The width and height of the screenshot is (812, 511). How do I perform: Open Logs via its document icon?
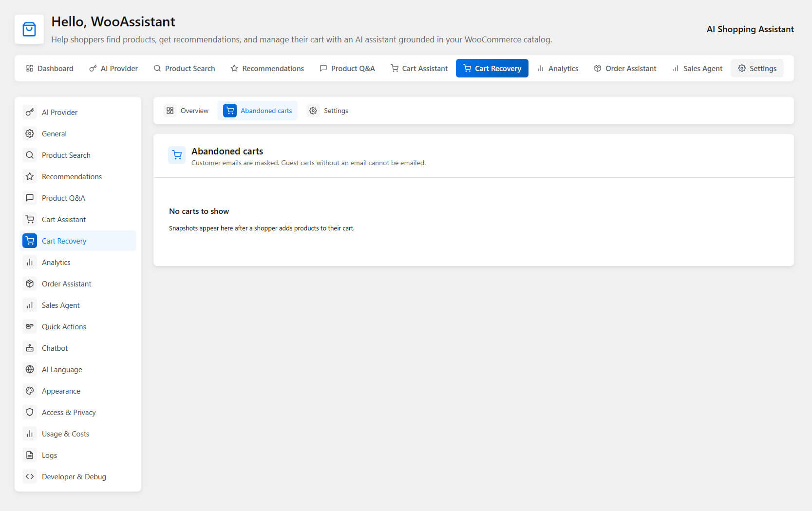(30, 455)
